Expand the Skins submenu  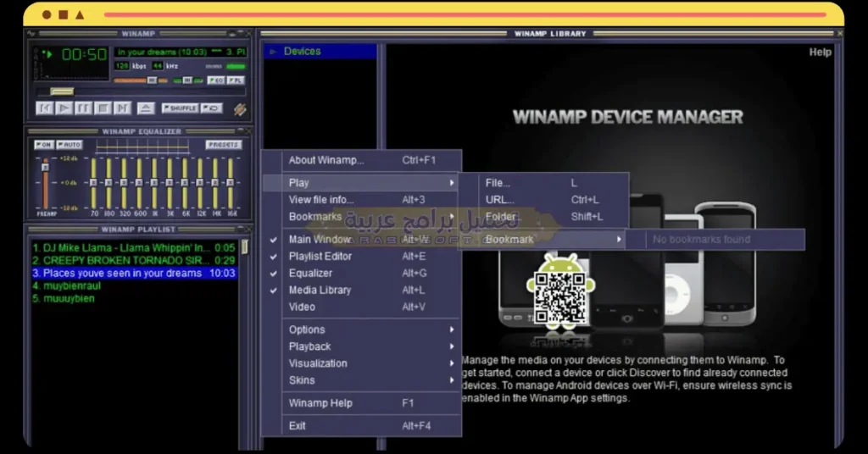coord(361,380)
